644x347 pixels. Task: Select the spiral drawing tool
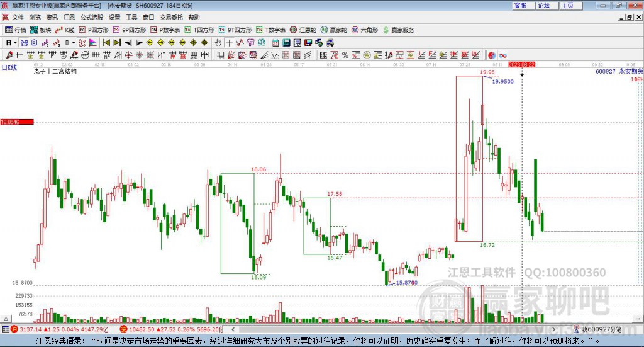click(x=64, y=55)
